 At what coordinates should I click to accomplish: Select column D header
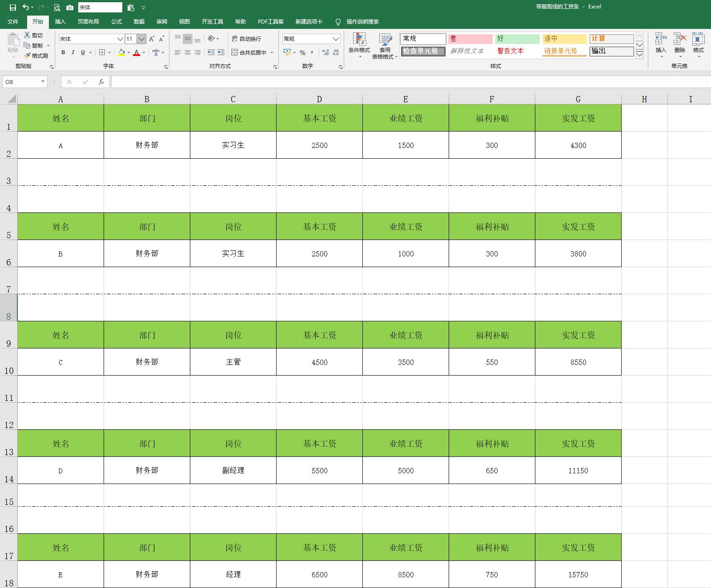[x=319, y=99]
